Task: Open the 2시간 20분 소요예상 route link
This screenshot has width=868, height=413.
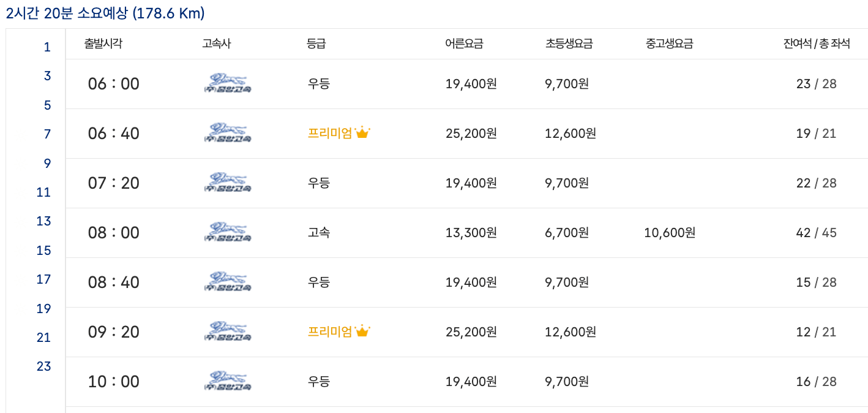Action: pos(104,10)
